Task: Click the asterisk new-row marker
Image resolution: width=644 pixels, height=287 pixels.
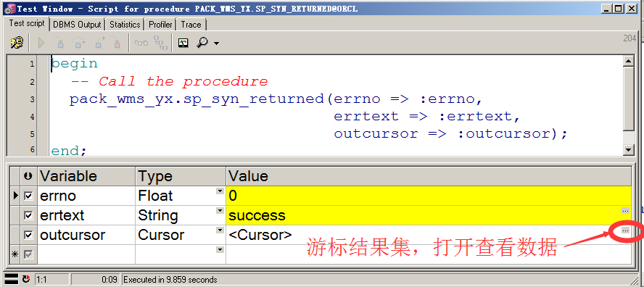Action: pos(15,254)
